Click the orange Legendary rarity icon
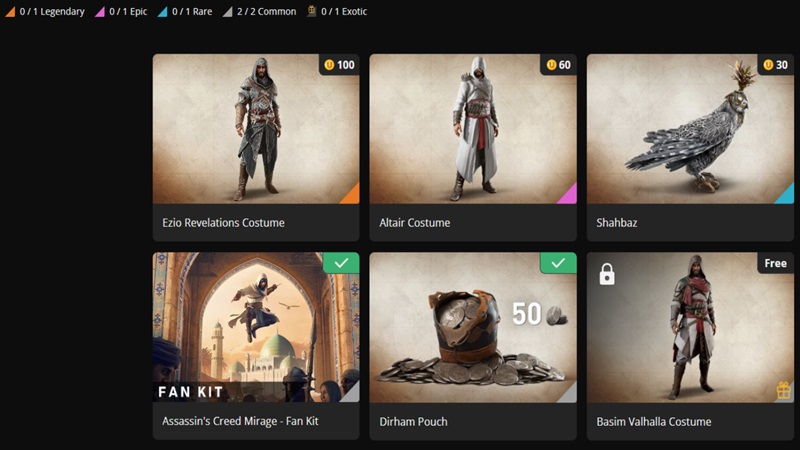The image size is (800, 450). 9,12
